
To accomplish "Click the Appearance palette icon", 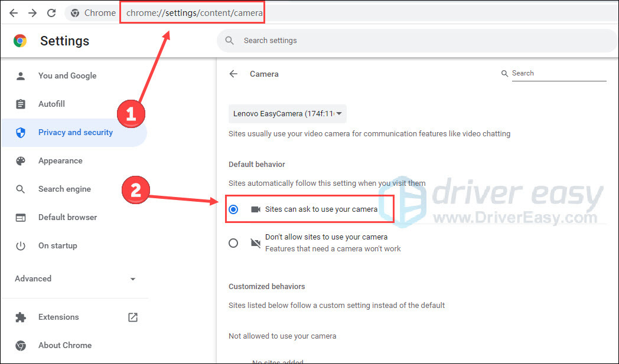I will (21, 160).
